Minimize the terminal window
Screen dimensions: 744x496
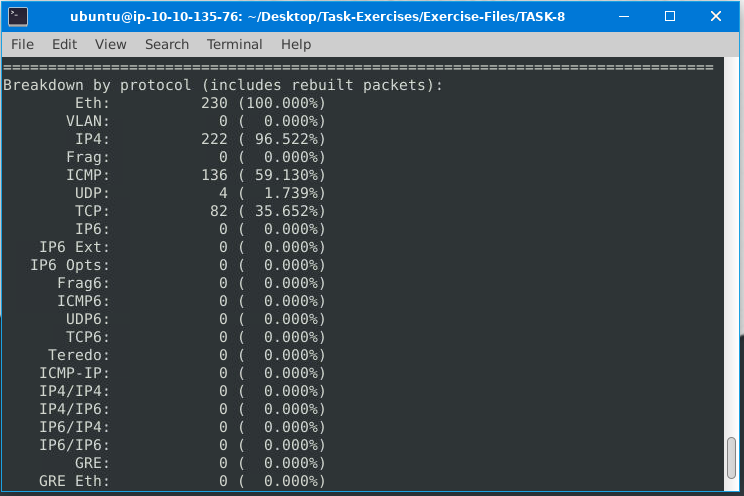pos(627,16)
